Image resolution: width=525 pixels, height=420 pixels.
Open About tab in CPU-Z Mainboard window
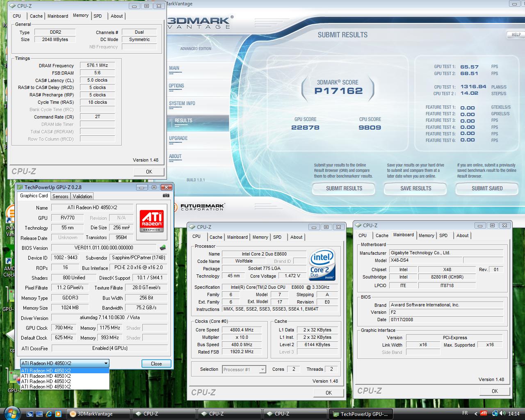coord(462,235)
